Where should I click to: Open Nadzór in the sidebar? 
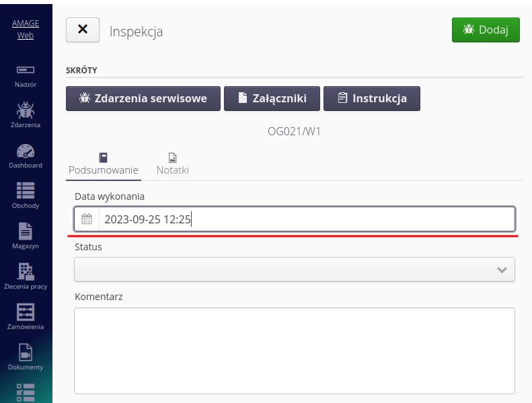(26, 75)
